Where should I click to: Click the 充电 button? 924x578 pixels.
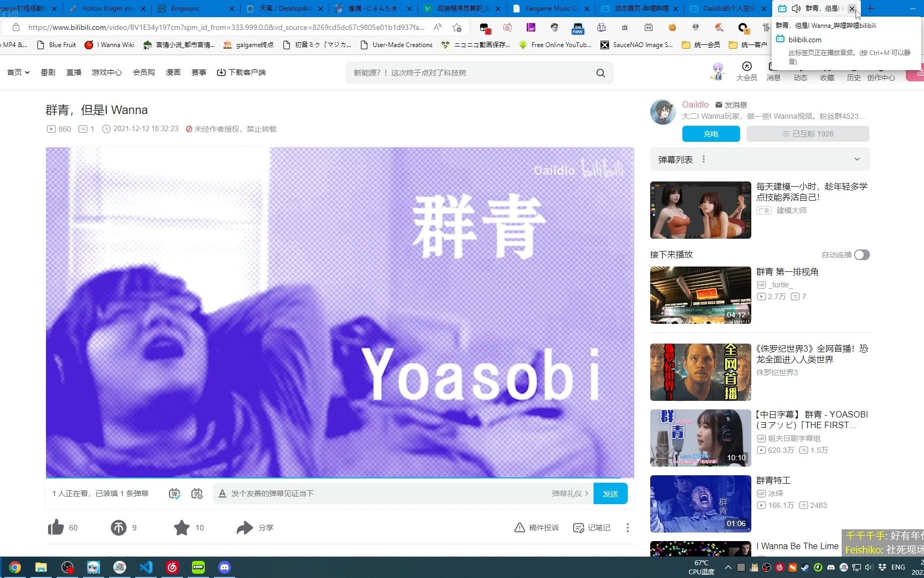[711, 134]
